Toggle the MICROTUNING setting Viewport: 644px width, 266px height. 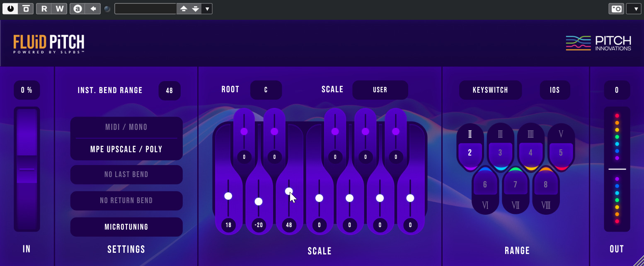(126, 227)
